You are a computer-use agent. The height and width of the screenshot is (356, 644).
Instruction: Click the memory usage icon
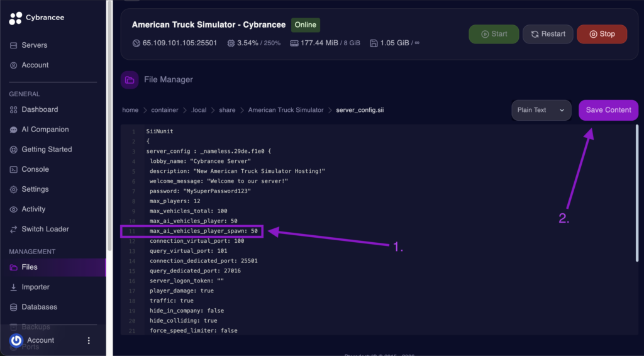pos(294,43)
